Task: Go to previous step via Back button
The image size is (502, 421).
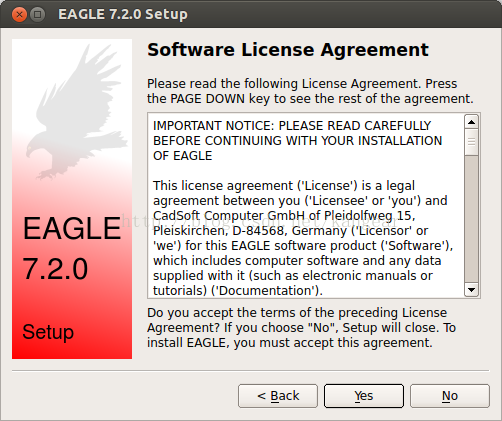Action: point(278,396)
